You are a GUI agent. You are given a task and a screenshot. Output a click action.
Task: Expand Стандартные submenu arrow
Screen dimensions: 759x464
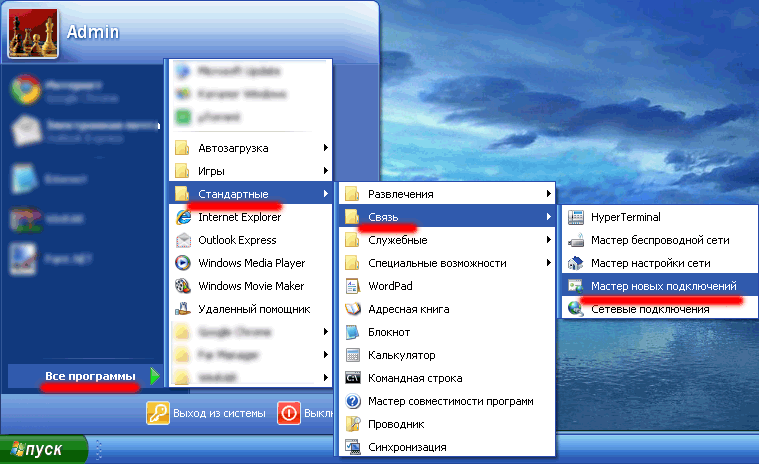[326, 194]
